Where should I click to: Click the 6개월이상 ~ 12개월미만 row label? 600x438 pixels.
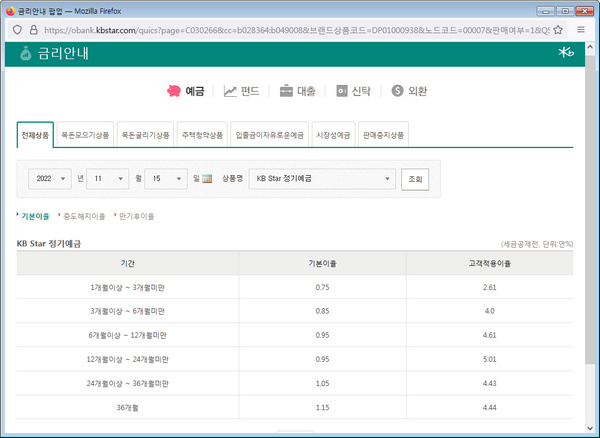(127, 335)
